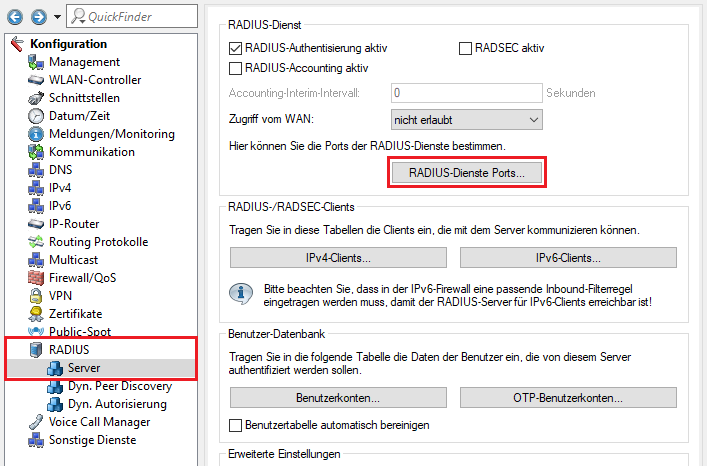Check Benutzertabelle automatisch bereinigen
The width and height of the screenshot is (707, 466).
pos(235,425)
